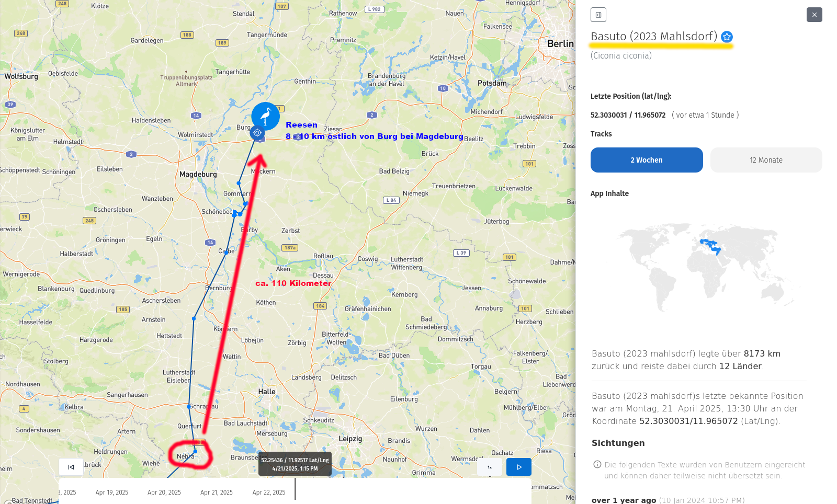Jump to Apr 19, 2025 on timeline
837x504 pixels.
[x=111, y=492]
